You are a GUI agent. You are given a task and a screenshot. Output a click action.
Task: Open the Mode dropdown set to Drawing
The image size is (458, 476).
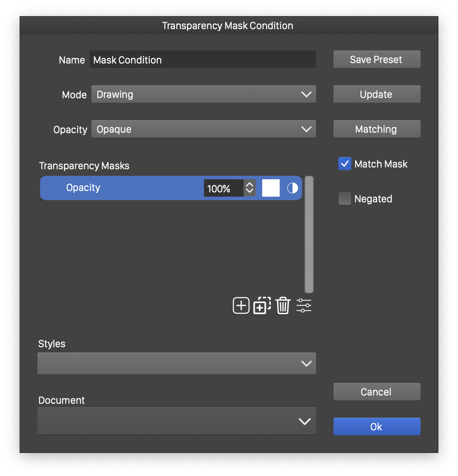click(x=203, y=94)
